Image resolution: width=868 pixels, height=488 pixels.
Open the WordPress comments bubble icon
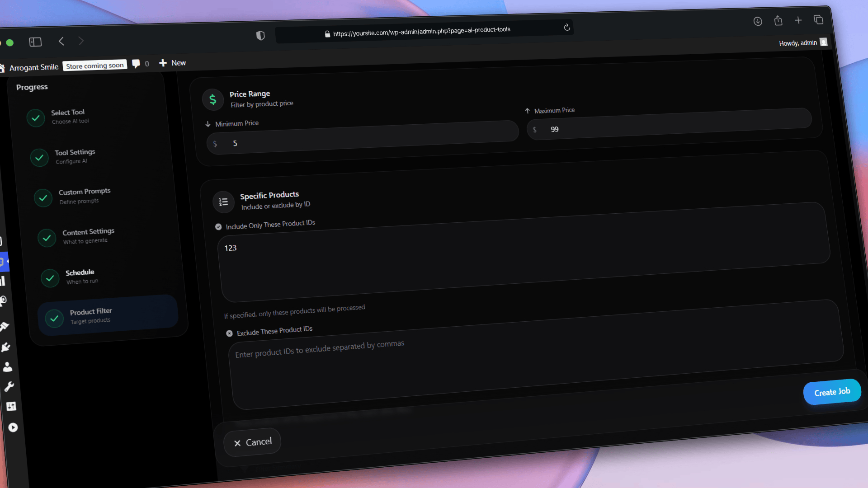pyautogui.click(x=136, y=64)
